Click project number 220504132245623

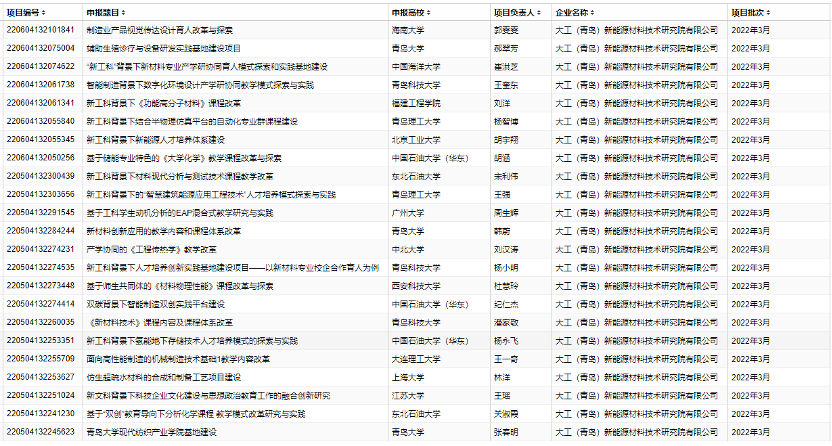40,432
